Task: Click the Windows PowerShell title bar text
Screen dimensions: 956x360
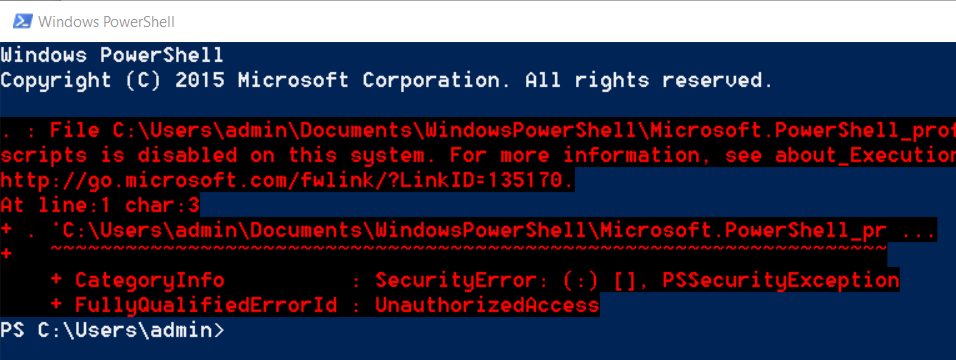Action: pos(106,22)
